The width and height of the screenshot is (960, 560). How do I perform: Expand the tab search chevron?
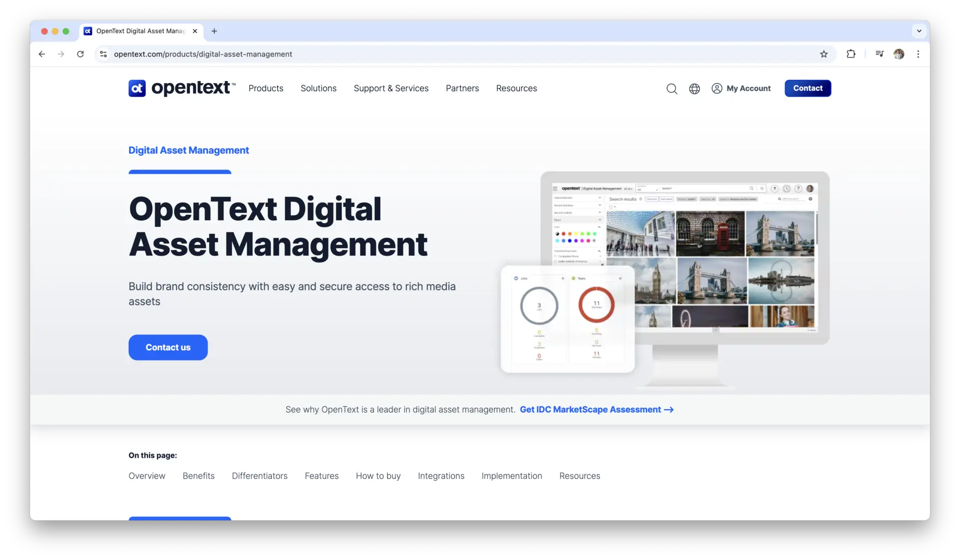click(919, 31)
